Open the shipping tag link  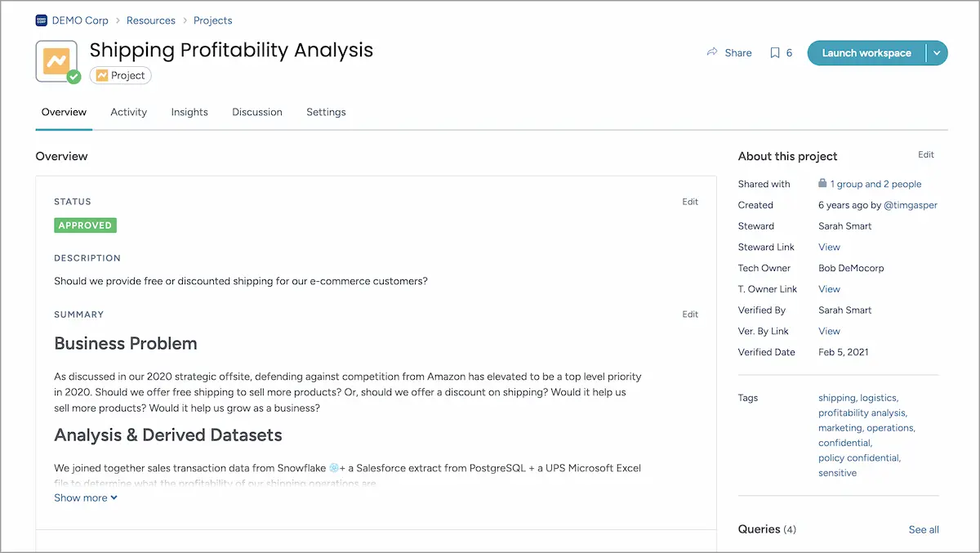click(836, 398)
